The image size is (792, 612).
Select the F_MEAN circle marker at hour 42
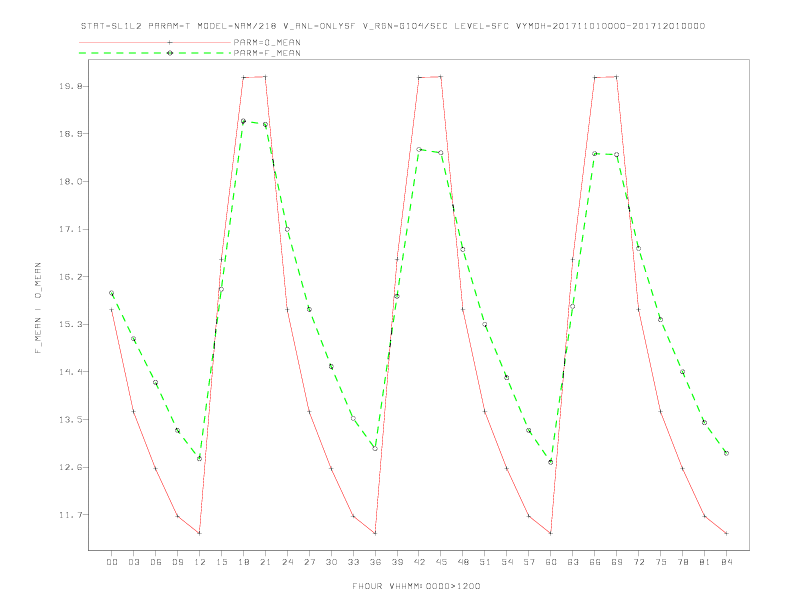tap(419, 149)
